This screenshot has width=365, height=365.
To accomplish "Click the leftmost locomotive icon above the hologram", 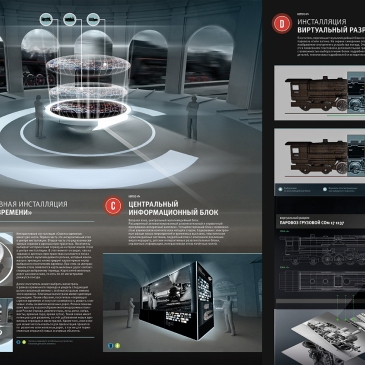I will click(46, 19).
